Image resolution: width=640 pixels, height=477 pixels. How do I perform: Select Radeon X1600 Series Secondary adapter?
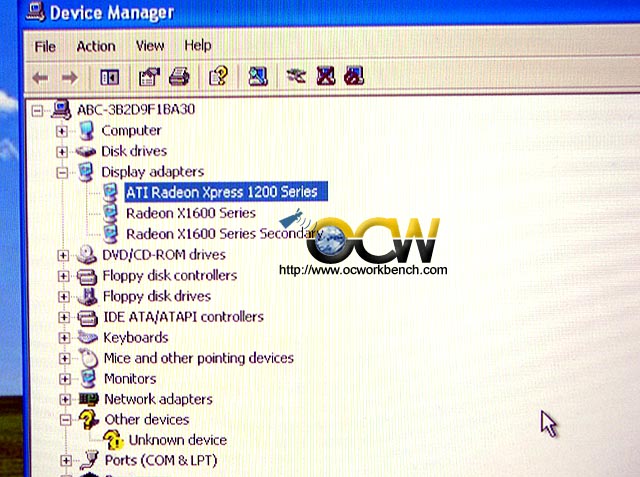[224, 234]
